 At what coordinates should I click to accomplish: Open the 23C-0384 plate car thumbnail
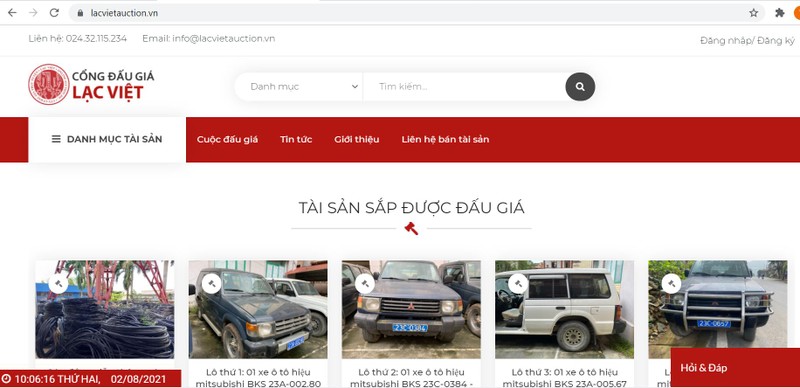pos(411,309)
